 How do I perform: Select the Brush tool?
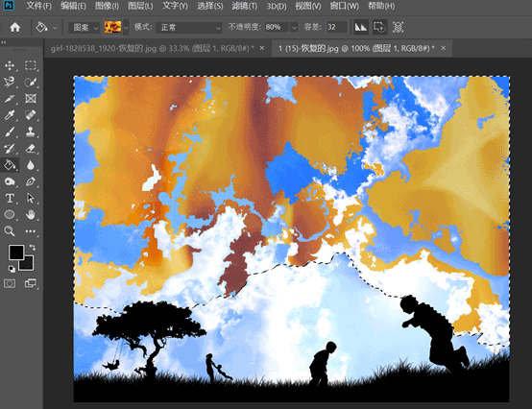10,132
